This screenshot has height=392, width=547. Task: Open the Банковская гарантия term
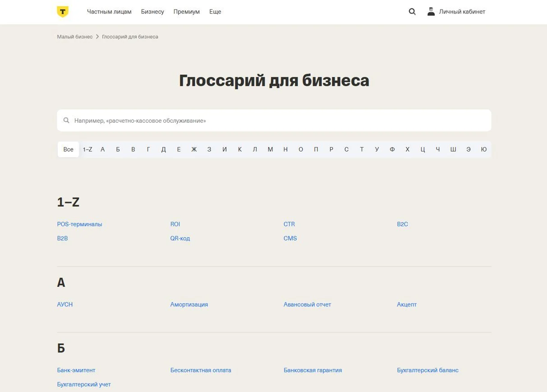313,370
